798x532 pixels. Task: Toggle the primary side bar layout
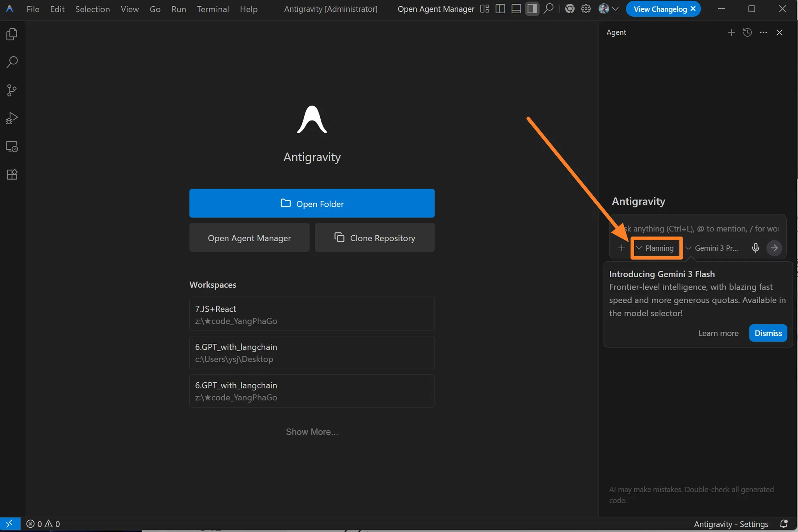click(x=500, y=9)
